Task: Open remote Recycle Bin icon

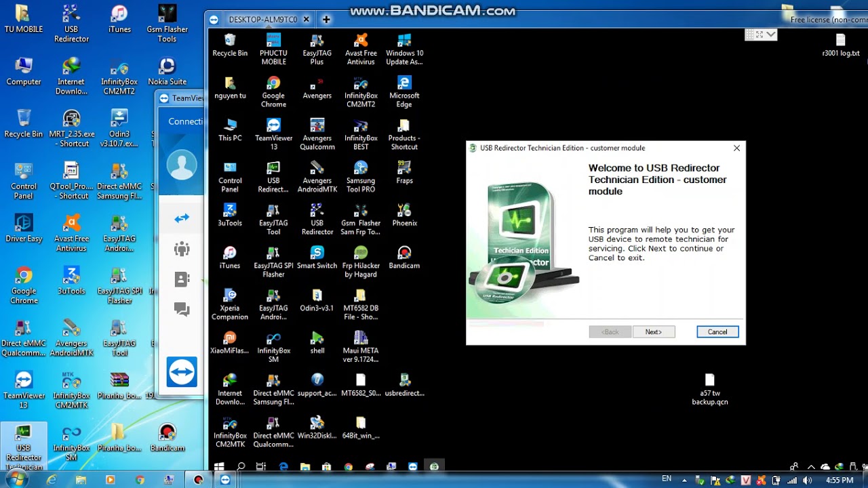Action: click(x=230, y=45)
